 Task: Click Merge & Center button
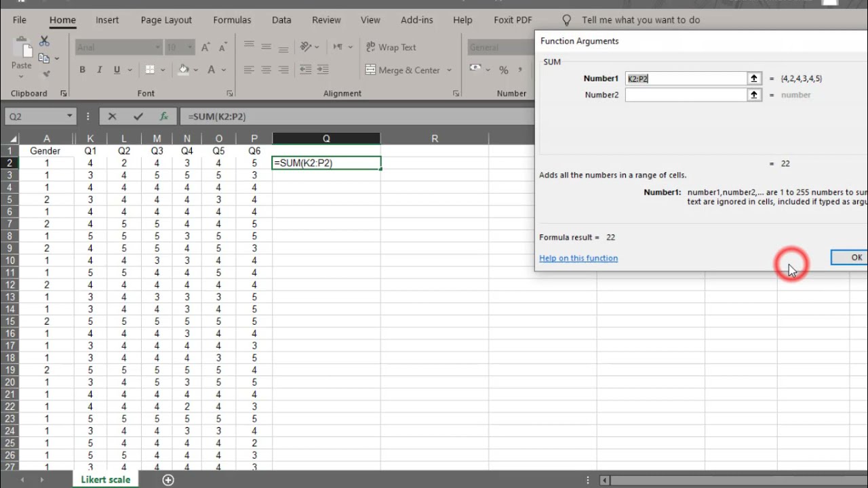tap(403, 70)
